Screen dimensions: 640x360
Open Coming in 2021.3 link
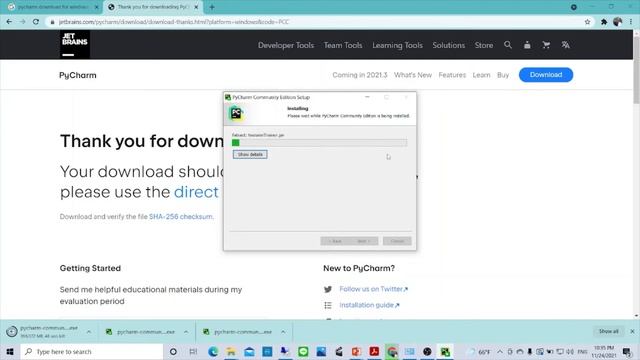(x=360, y=75)
